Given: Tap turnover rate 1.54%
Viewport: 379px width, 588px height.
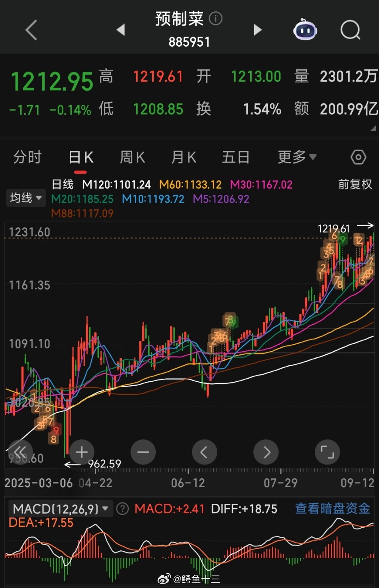Looking at the screenshot, I should [x=262, y=109].
